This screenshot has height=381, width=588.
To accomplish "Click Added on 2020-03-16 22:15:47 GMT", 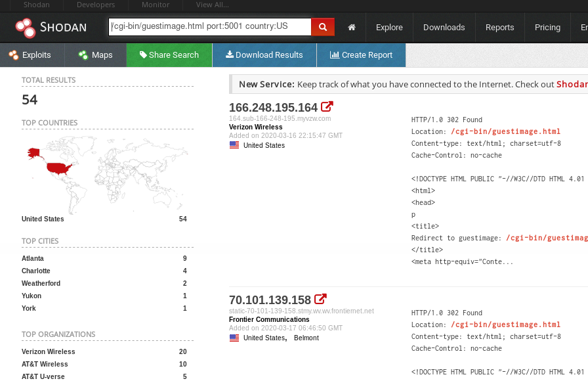I will [285, 135].
